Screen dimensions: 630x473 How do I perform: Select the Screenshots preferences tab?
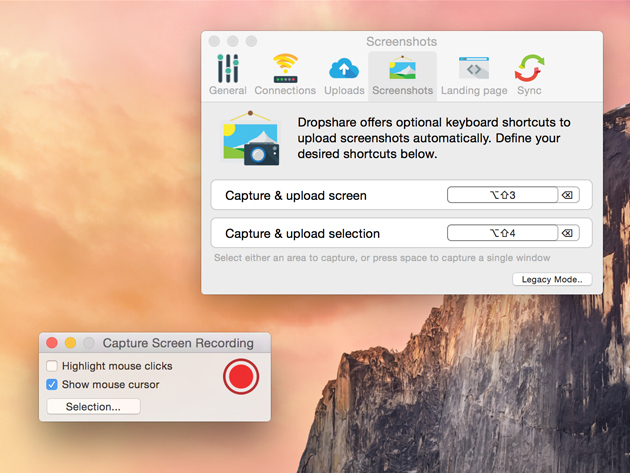[x=402, y=75]
